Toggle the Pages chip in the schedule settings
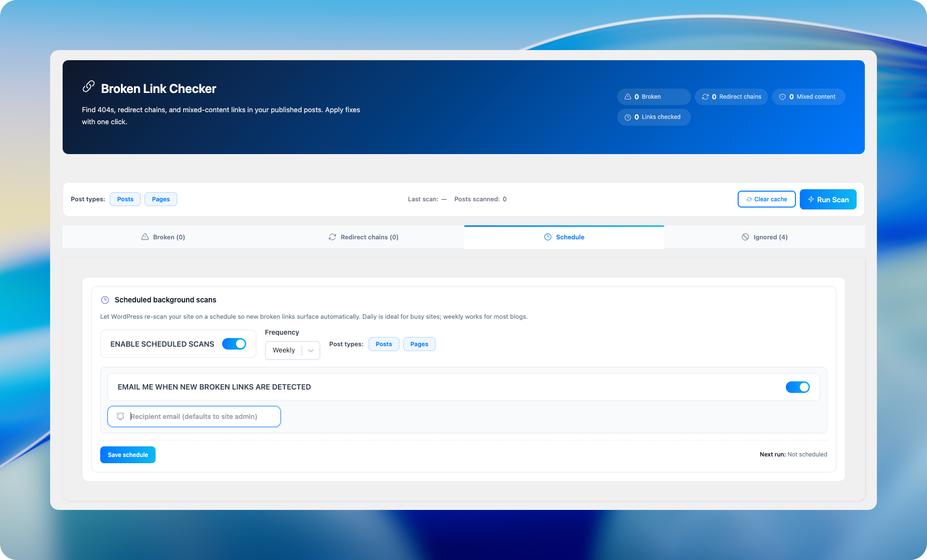 (419, 344)
